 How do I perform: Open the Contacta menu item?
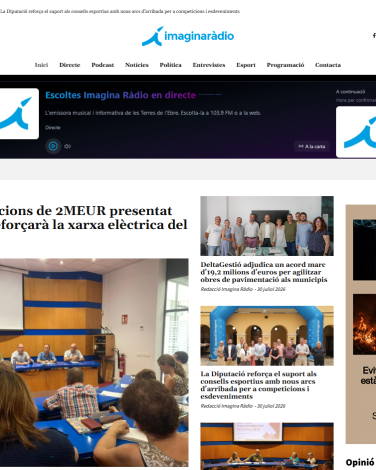point(328,65)
